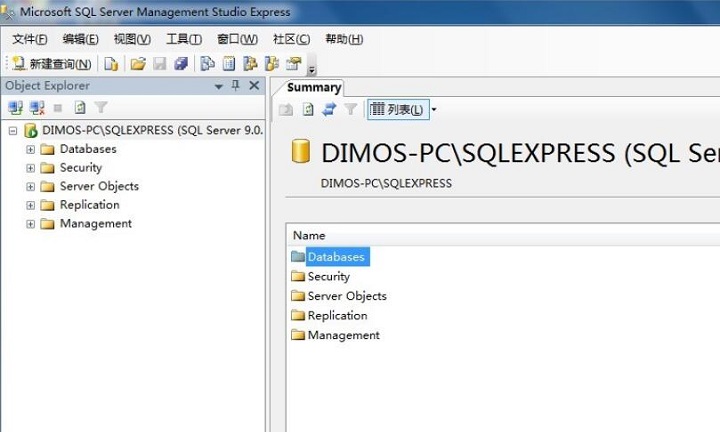
Task: Show the Summary page via toolbar icon
Action: [229, 64]
